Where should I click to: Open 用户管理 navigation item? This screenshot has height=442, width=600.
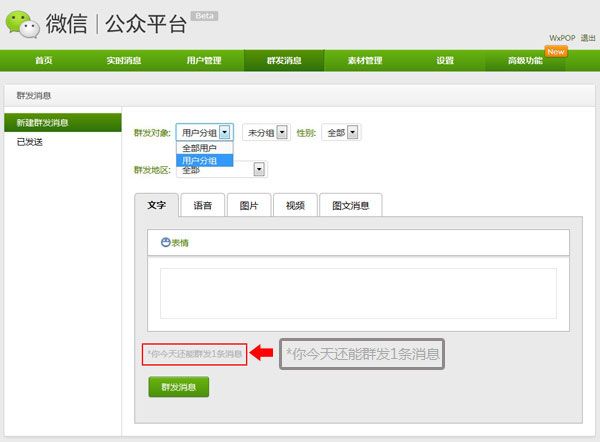(x=204, y=60)
